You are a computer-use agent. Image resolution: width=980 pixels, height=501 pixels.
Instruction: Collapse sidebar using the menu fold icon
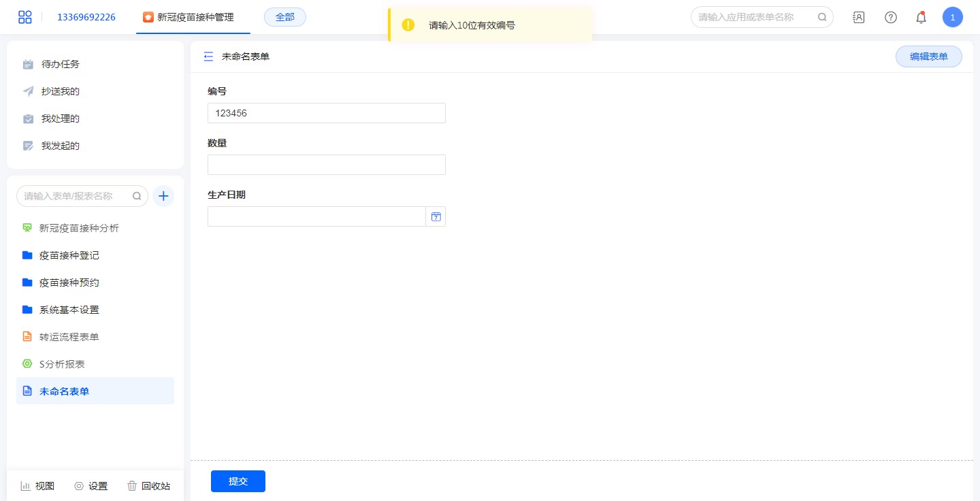(x=208, y=57)
